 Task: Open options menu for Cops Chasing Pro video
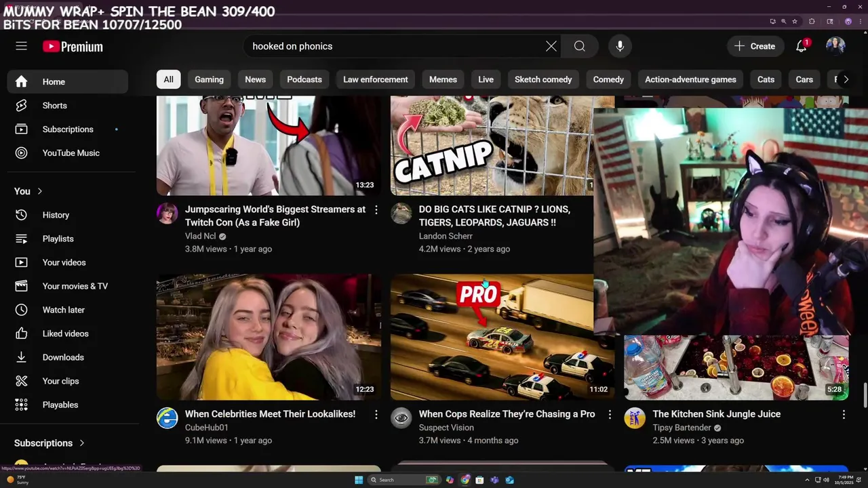coord(610,414)
